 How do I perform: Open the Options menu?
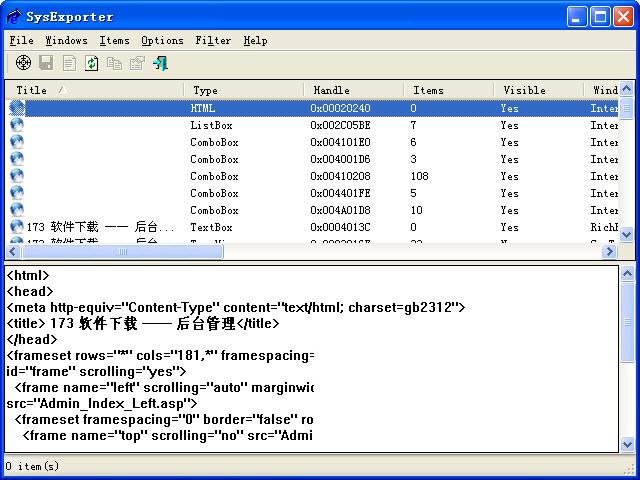[x=162, y=40]
